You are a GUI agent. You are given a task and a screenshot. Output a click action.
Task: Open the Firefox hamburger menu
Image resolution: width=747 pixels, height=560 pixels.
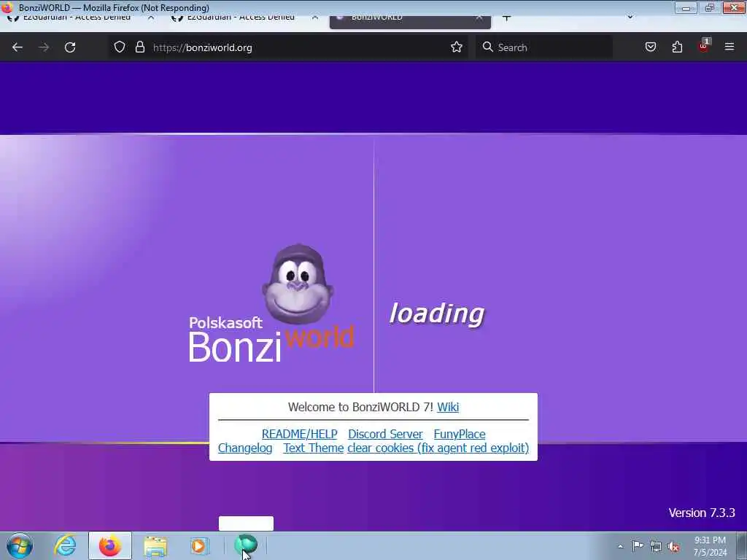pos(729,47)
